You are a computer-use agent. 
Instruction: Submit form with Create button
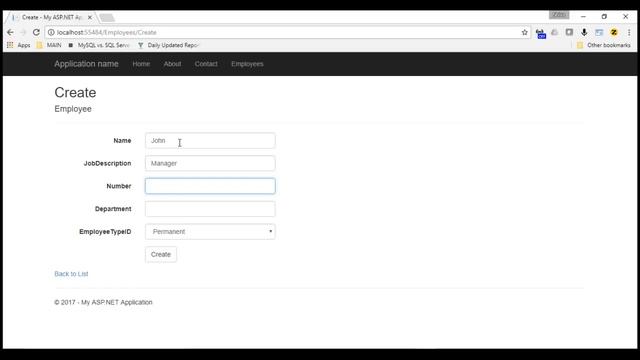161,254
